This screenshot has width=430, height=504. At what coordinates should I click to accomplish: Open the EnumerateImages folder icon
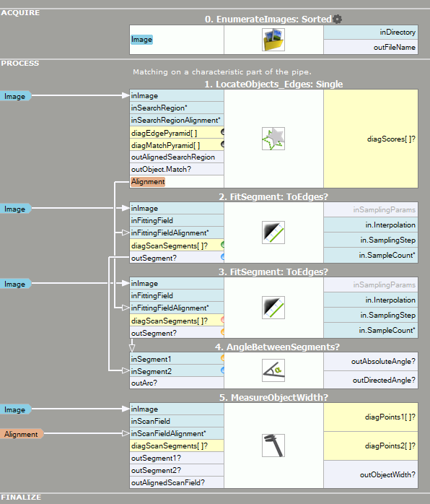coord(273,40)
